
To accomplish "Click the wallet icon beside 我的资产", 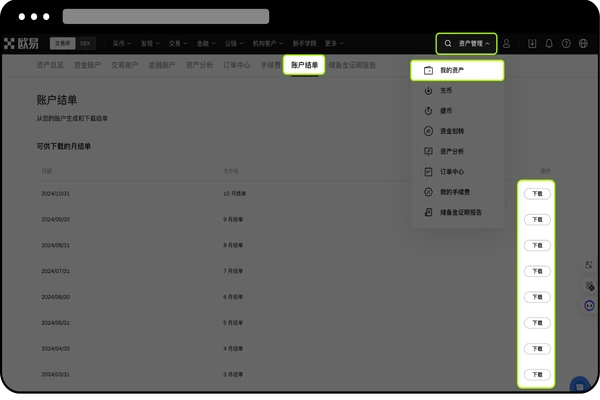I will (x=428, y=70).
